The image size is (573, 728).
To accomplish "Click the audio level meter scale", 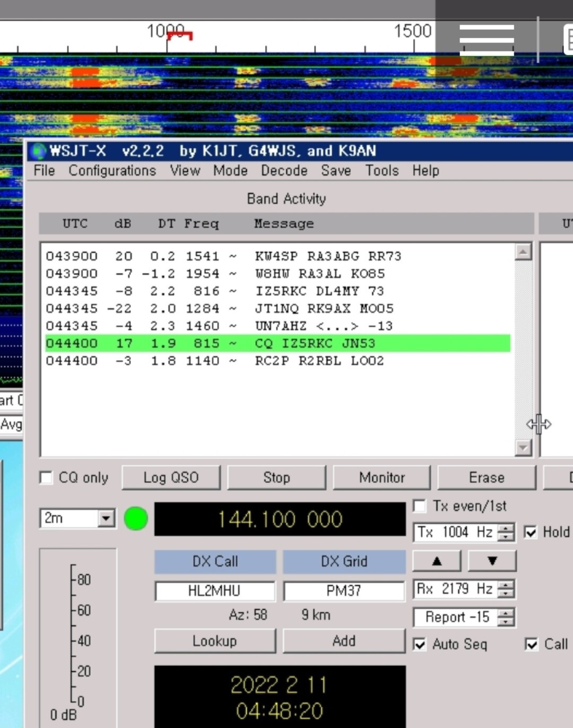I will click(x=77, y=636).
